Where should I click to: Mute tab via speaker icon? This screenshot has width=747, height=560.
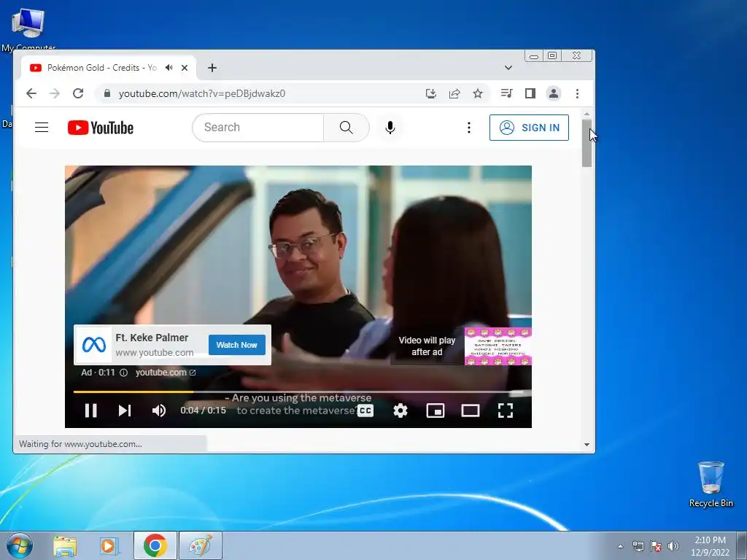169,68
